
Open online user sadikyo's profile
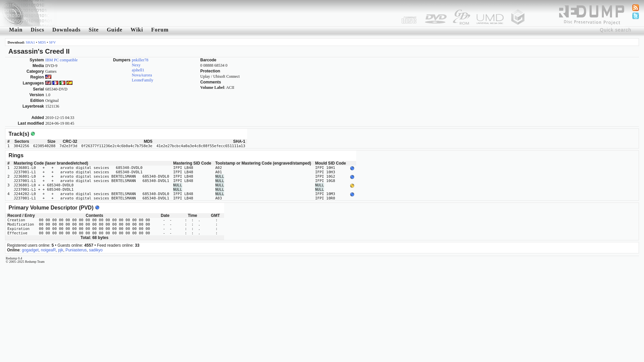pos(96,250)
